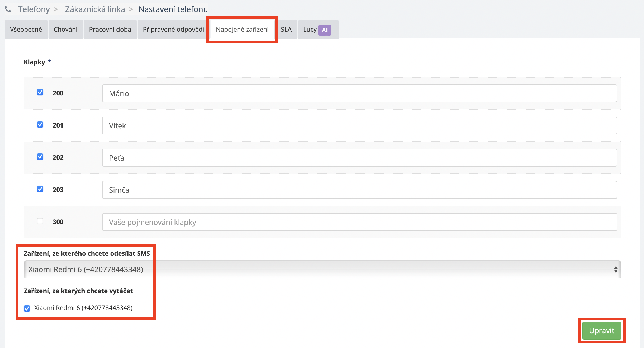Switch to Všeobecné tab

26,29
